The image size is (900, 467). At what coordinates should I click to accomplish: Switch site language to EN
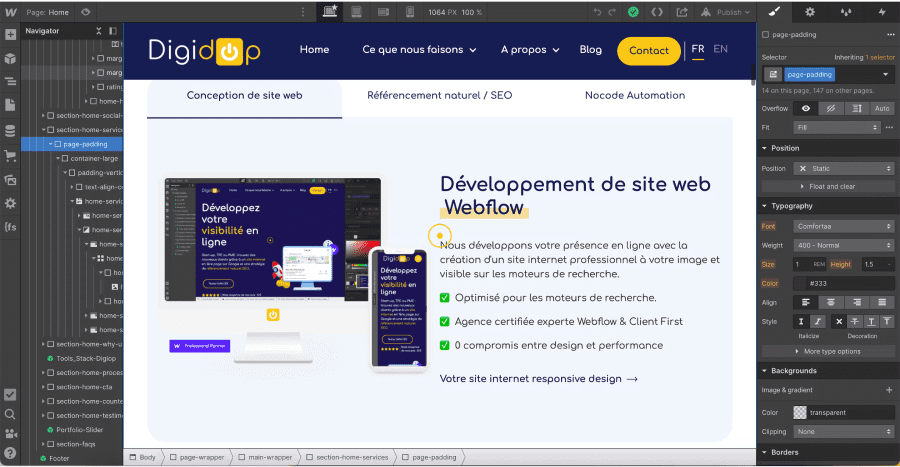click(720, 49)
